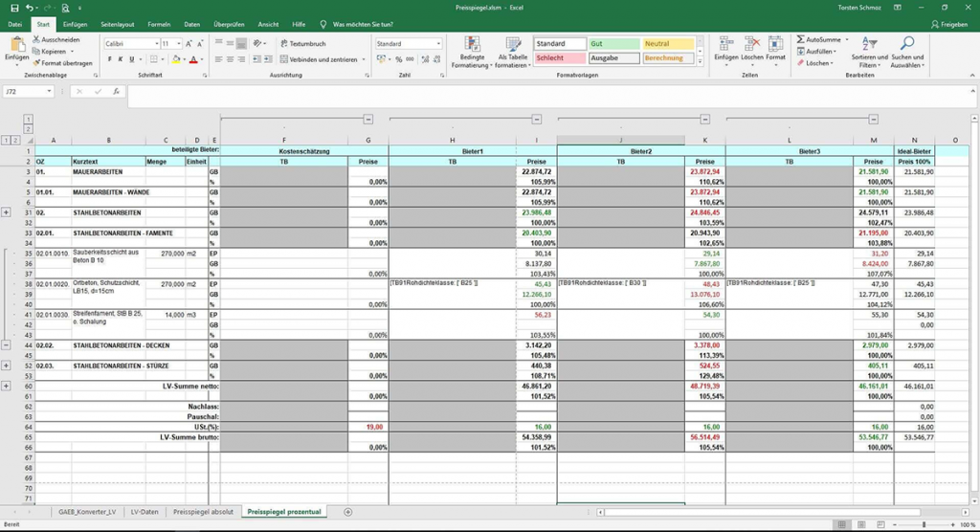Click the decrease indent icon

(x=256, y=59)
